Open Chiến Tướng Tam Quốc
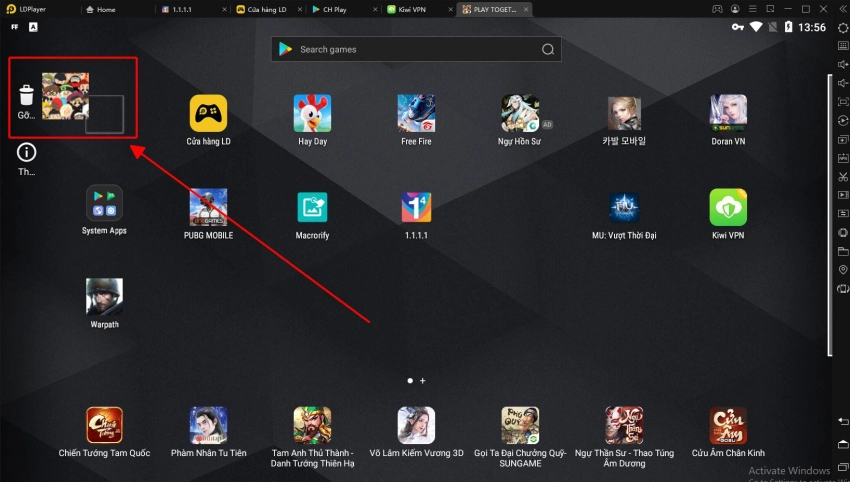The height and width of the screenshot is (482, 850). (104, 425)
